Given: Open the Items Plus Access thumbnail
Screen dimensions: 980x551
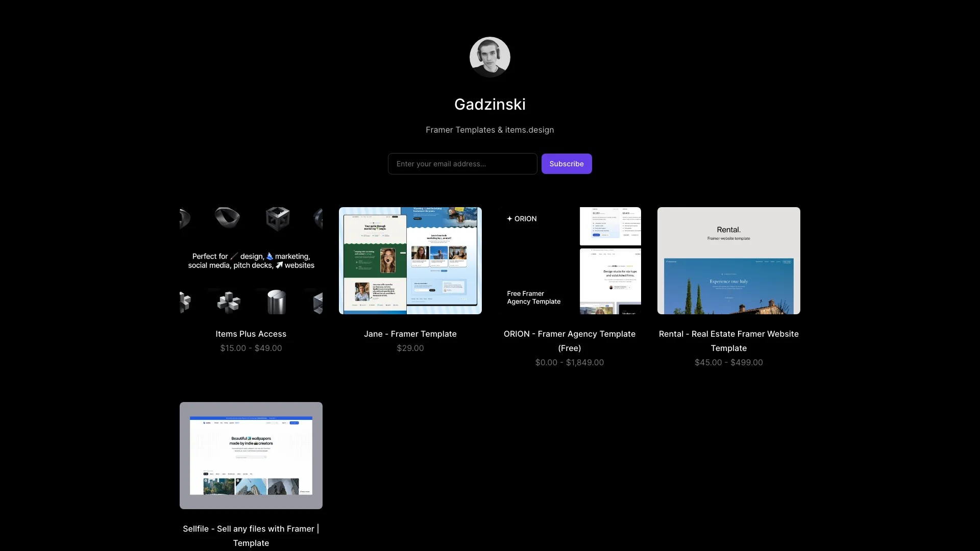Looking at the screenshot, I should tap(251, 261).
